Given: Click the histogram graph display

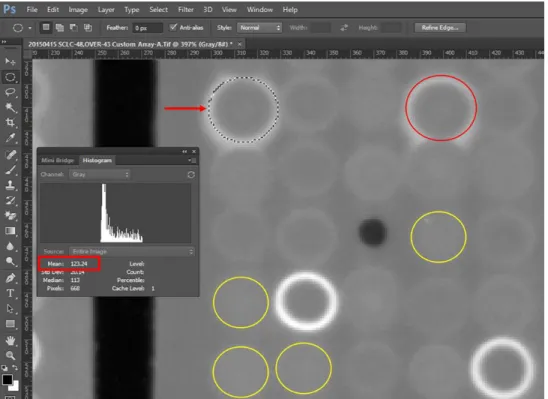Looking at the screenshot, I should click(x=115, y=213).
